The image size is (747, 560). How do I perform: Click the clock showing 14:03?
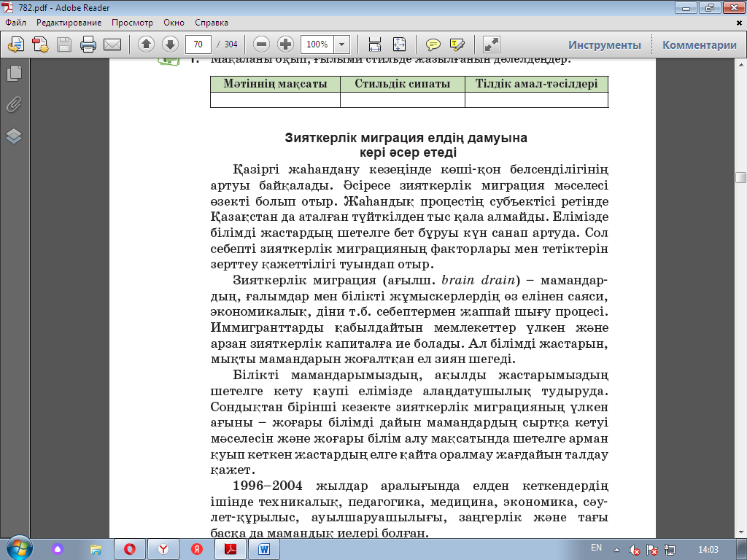coord(708,550)
